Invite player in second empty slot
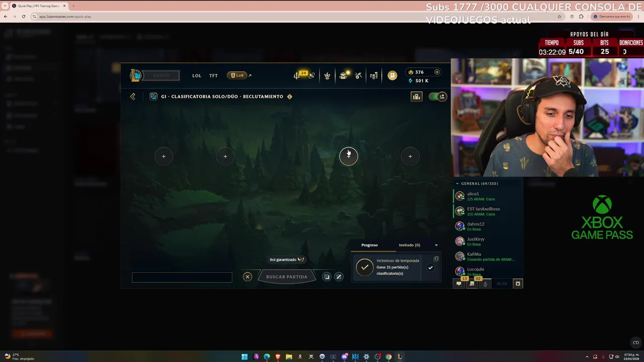 225,156
